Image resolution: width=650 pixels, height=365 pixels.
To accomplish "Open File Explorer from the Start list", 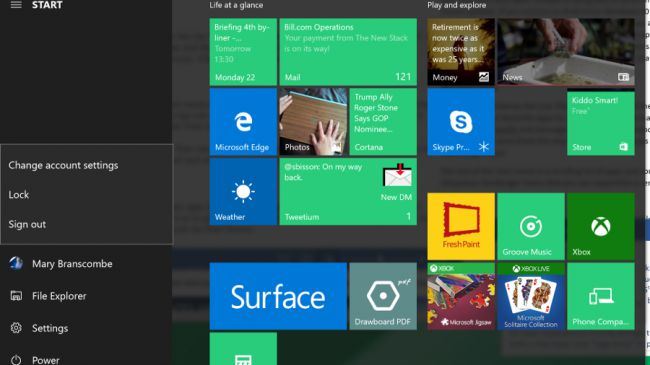I will coord(59,296).
